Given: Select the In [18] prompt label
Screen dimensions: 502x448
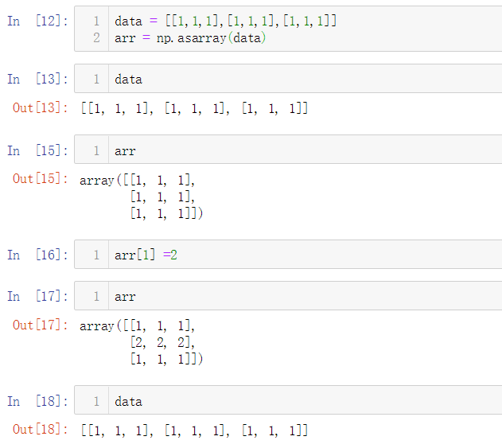Looking at the screenshot, I should pyautogui.click(x=37, y=401).
